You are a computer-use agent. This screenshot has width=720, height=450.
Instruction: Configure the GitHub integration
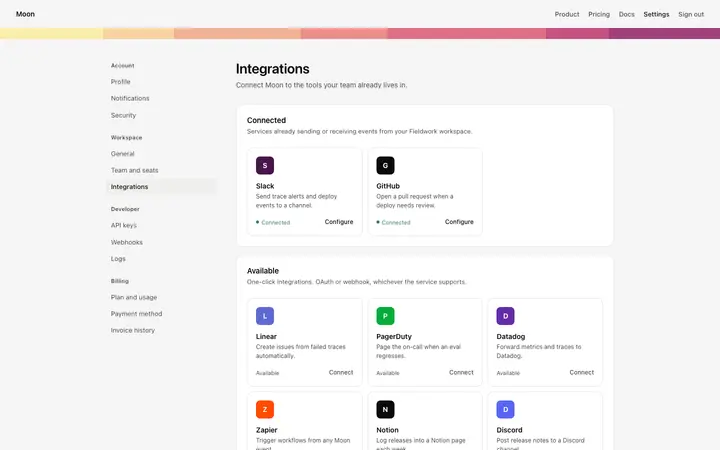(459, 222)
